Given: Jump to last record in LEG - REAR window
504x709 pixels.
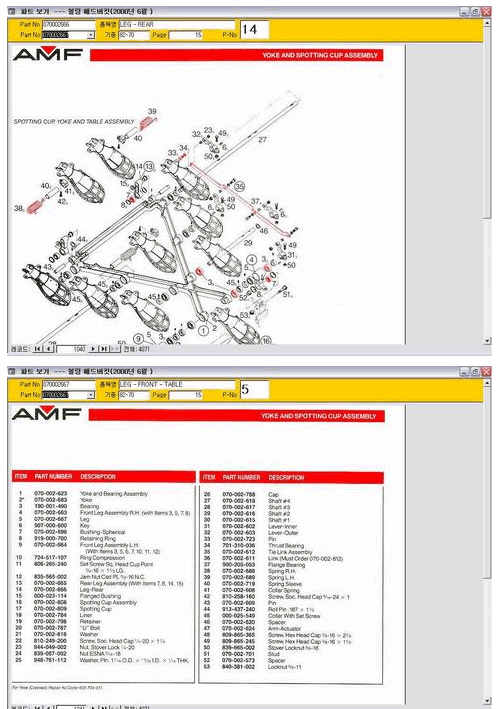Looking at the screenshot, I should coord(104,349).
